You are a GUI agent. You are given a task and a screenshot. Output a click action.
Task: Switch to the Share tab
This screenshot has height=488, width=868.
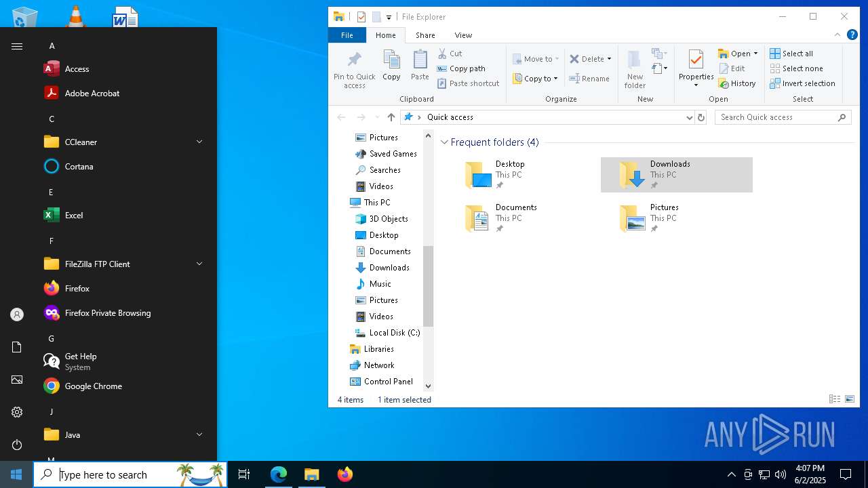425,35
